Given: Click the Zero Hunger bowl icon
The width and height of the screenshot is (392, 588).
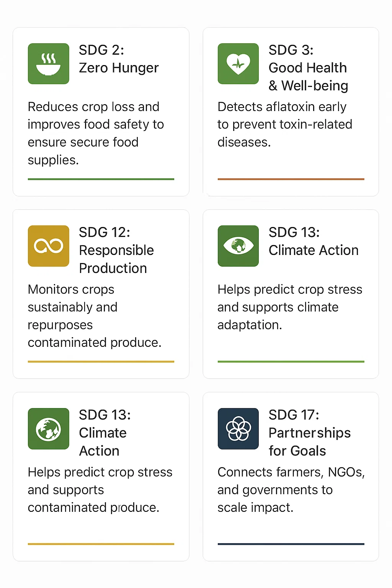Looking at the screenshot, I should pyautogui.click(x=49, y=64).
